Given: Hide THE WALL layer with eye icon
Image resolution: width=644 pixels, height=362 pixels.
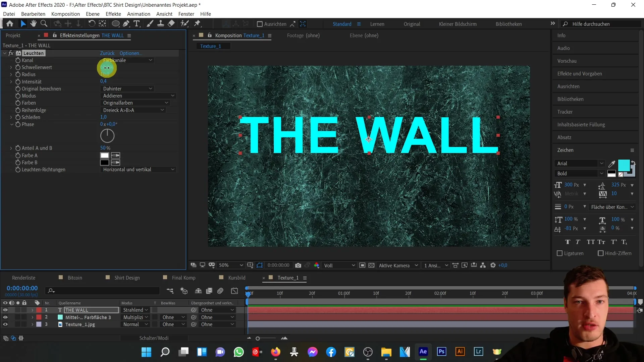Looking at the screenshot, I should (5, 310).
